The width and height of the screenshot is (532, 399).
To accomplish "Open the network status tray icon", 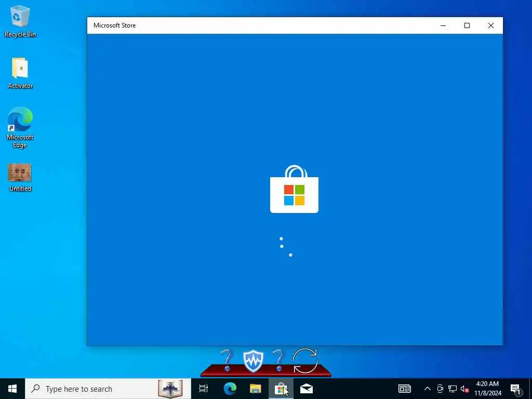I will tap(453, 389).
